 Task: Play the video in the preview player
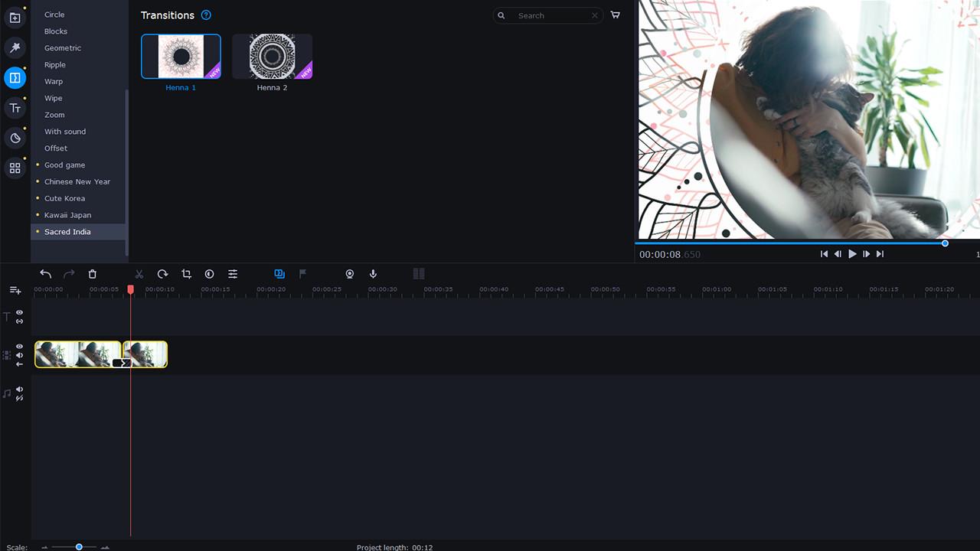(x=852, y=253)
